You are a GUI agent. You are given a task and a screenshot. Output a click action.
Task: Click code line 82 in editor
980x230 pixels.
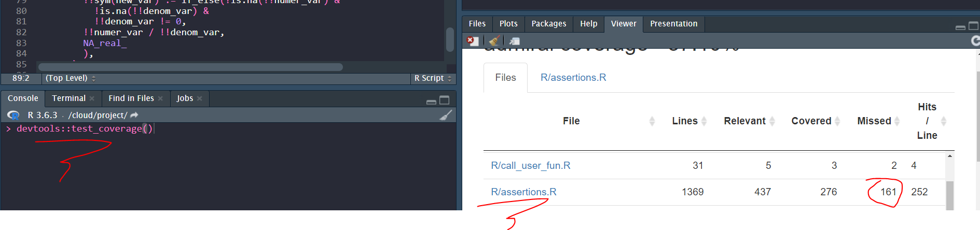tap(154, 33)
